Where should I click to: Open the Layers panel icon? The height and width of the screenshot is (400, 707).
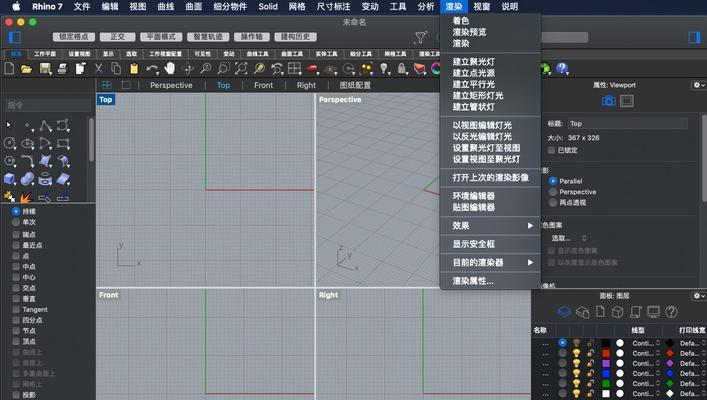point(564,312)
